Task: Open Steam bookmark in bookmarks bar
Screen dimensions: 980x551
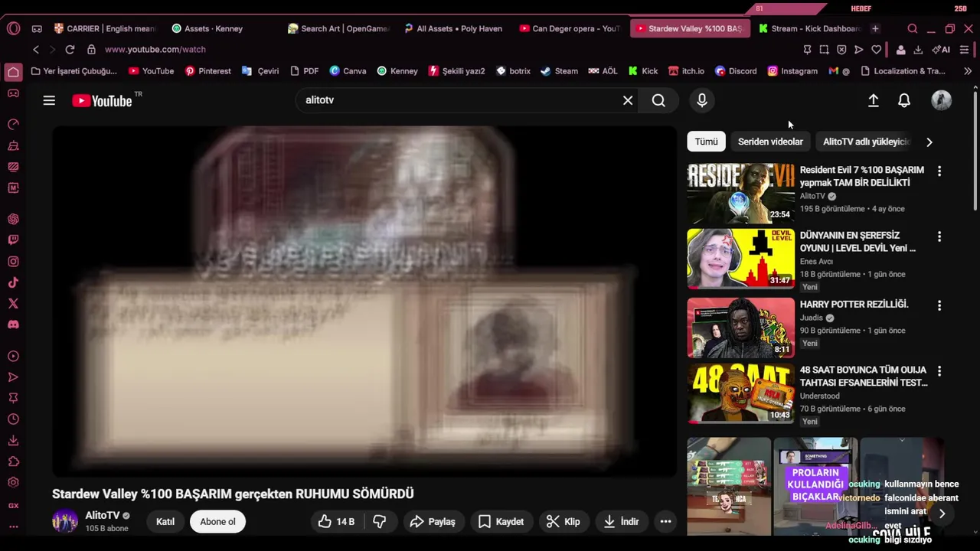Action: click(x=559, y=71)
